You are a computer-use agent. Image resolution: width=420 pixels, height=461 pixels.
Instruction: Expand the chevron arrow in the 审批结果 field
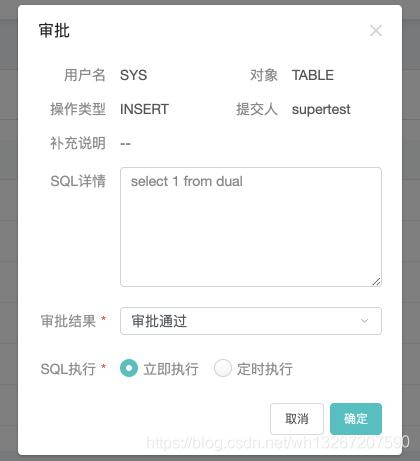pos(364,321)
